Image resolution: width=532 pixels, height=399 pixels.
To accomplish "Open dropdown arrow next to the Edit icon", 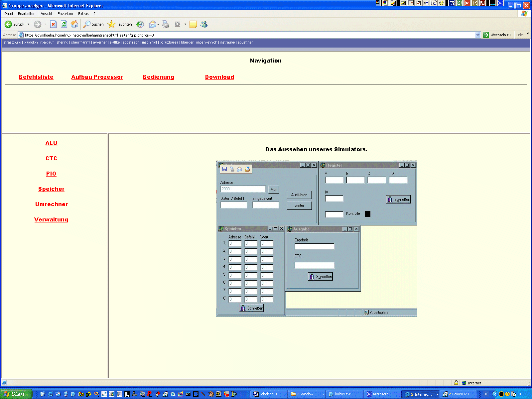I will [x=185, y=24].
